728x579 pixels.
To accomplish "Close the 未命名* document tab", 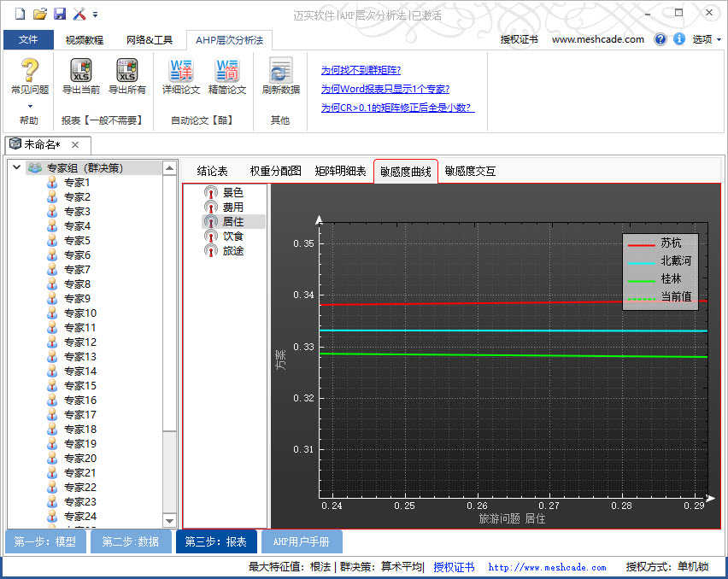I will 75,145.
